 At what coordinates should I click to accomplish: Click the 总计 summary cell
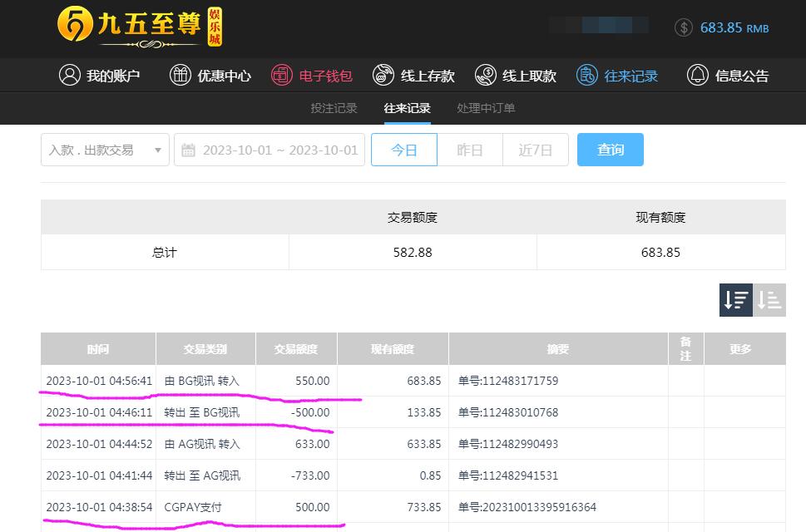tap(165, 252)
